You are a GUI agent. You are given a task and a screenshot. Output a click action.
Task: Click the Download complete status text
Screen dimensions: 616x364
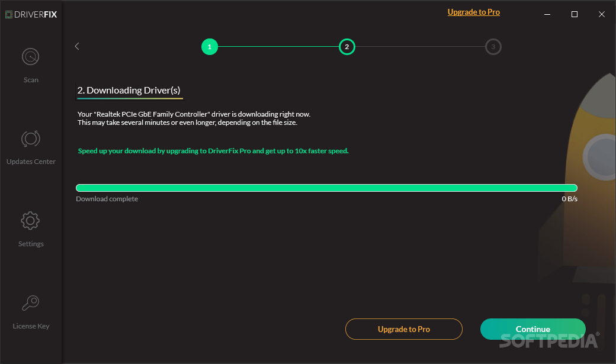coord(107,199)
